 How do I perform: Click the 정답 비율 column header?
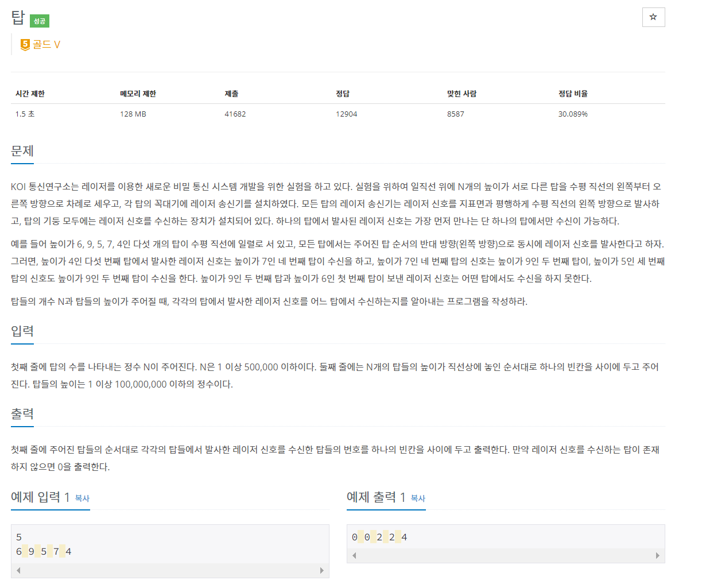[573, 94]
